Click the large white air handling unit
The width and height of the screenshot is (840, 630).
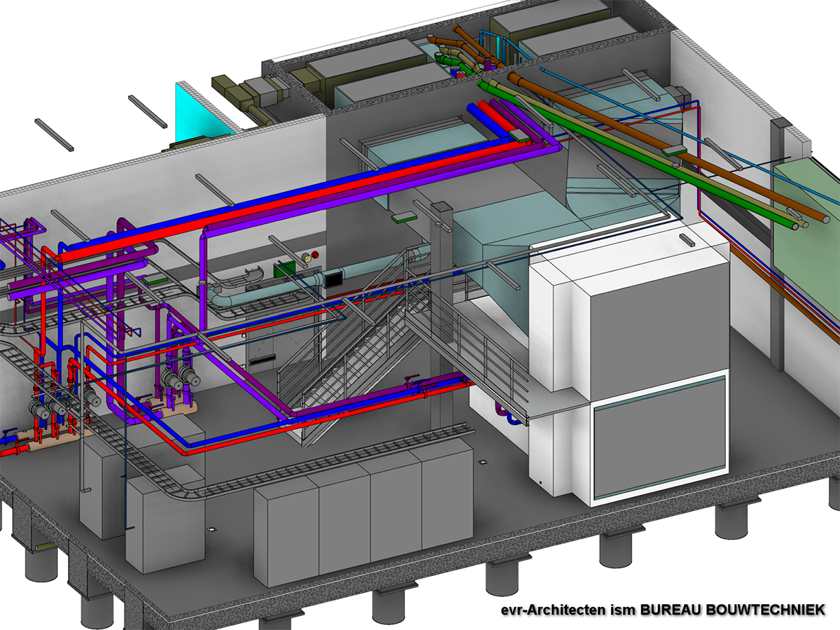pos(630,364)
